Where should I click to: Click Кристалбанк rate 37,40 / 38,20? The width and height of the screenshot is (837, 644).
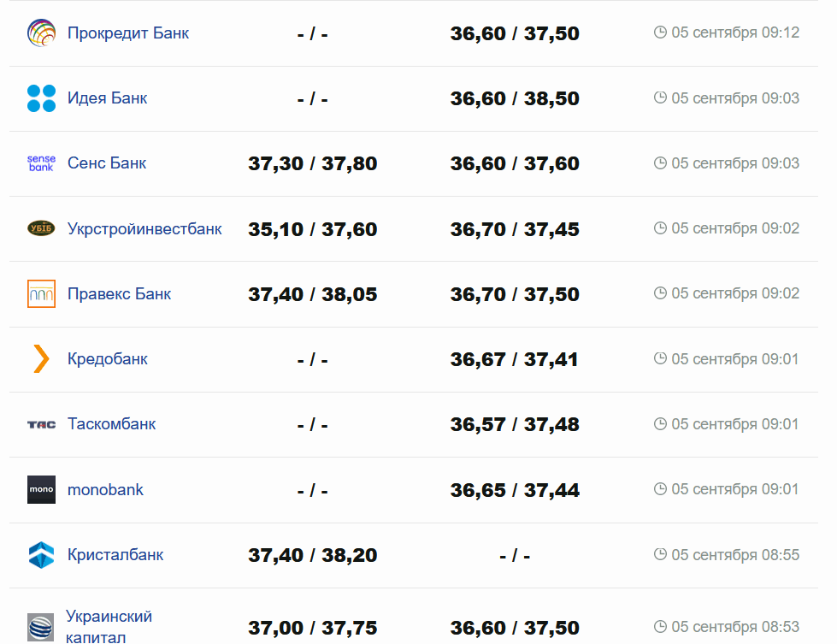point(312,555)
